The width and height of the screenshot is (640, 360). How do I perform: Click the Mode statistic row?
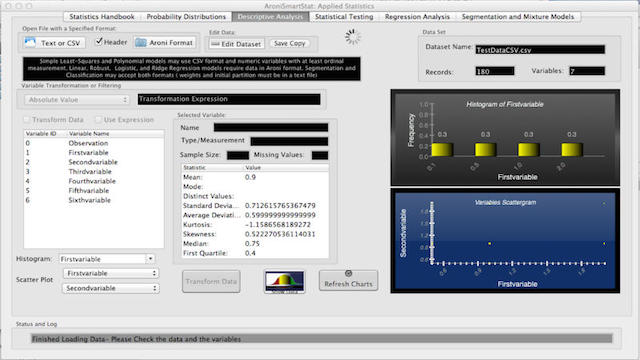[x=255, y=187]
